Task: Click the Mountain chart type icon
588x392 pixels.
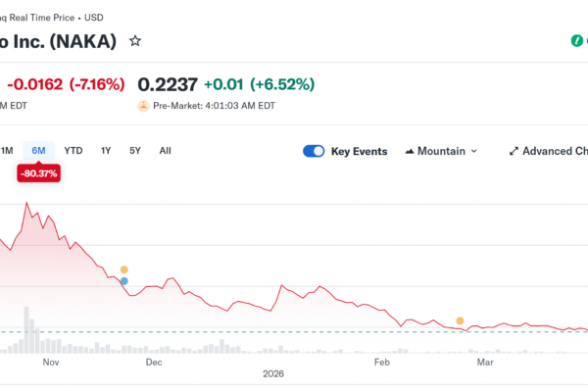Action: 410,151
